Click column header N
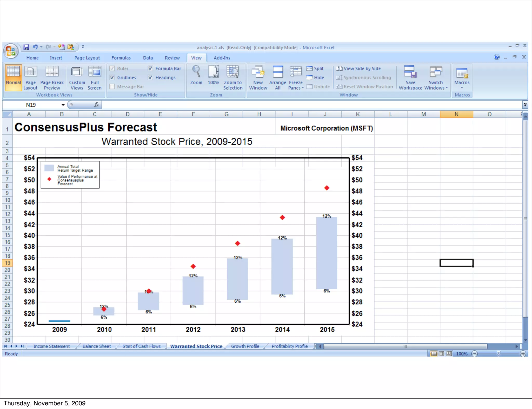 tap(456, 114)
